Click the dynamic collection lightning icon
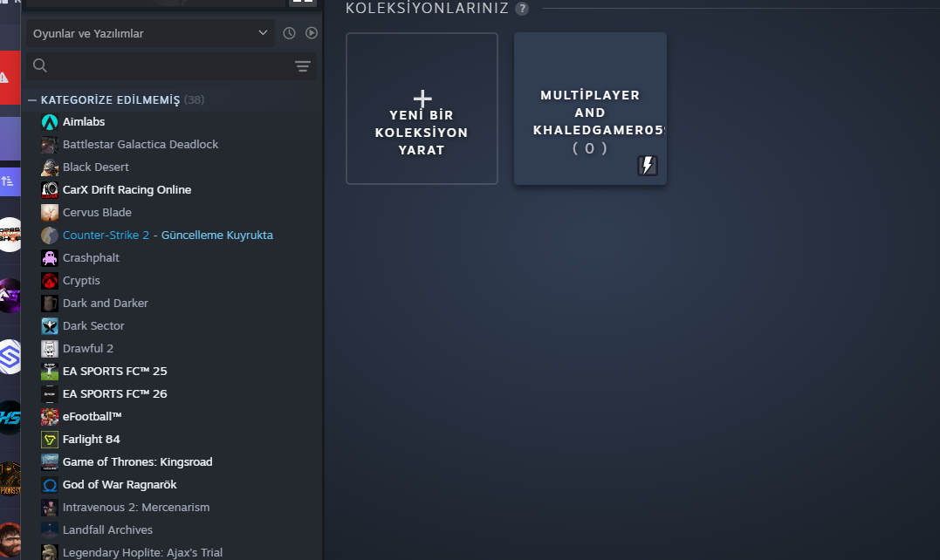Screen dimensions: 940x560 (x=648, y=166)
